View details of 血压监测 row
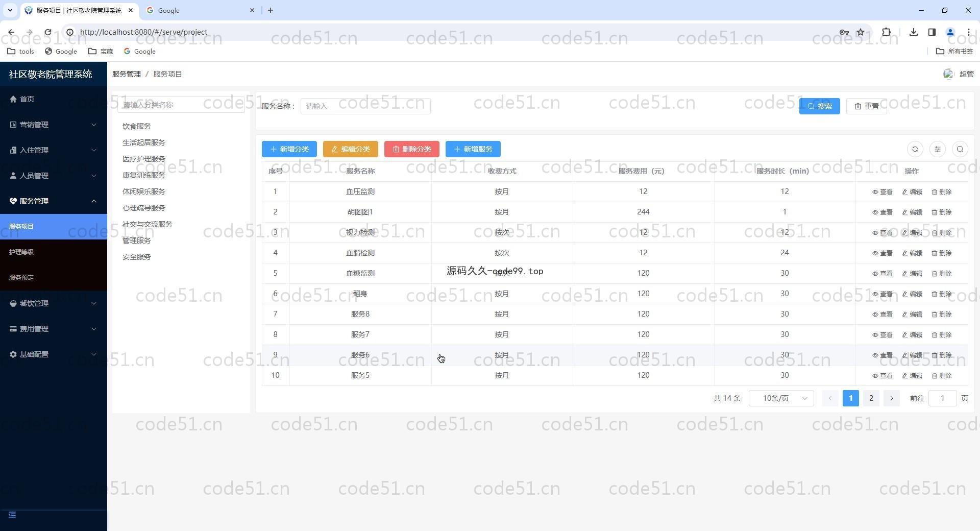The height and width of the screenshot is (531, 980). click(x=882, y=192)
